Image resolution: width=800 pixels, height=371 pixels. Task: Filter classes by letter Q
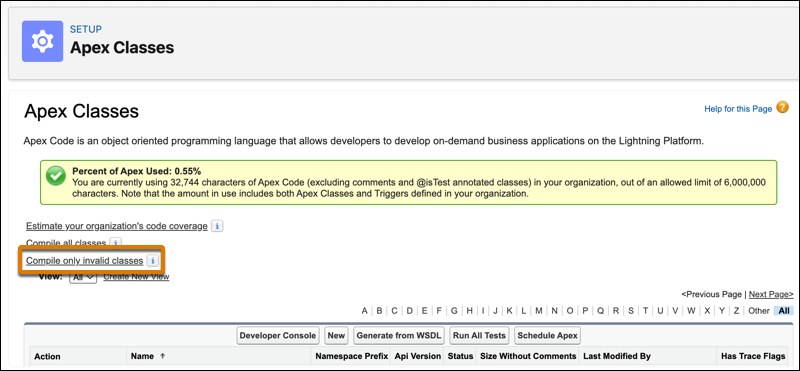pos(600,311)
